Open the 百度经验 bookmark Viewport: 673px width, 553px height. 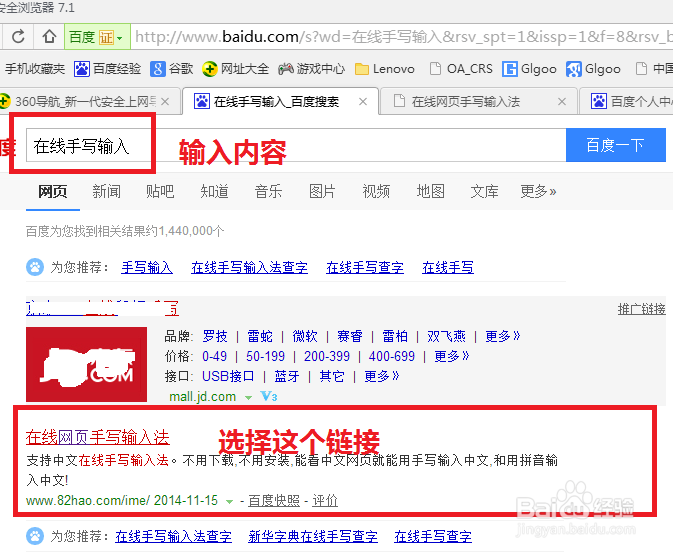click(x=107, y=69)
